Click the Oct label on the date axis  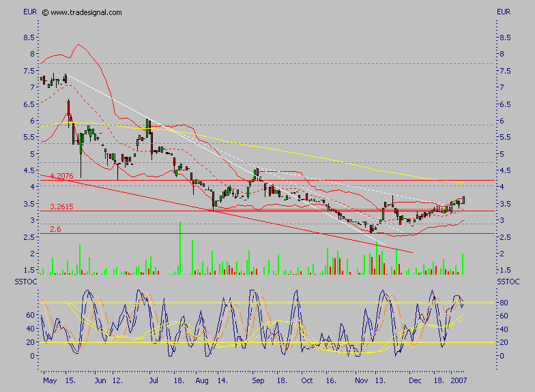pyautogui.click(x=307, y=380)
